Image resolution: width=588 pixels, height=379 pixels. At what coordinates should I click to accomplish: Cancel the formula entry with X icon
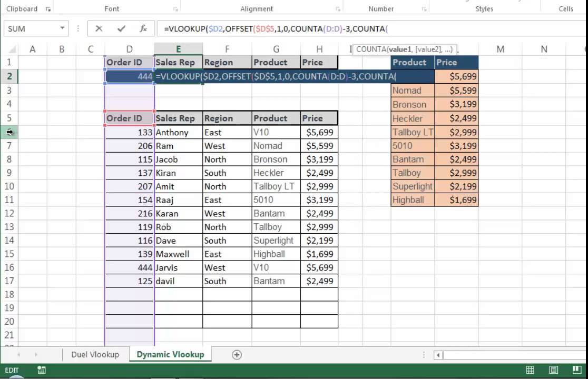coord(99,28)
